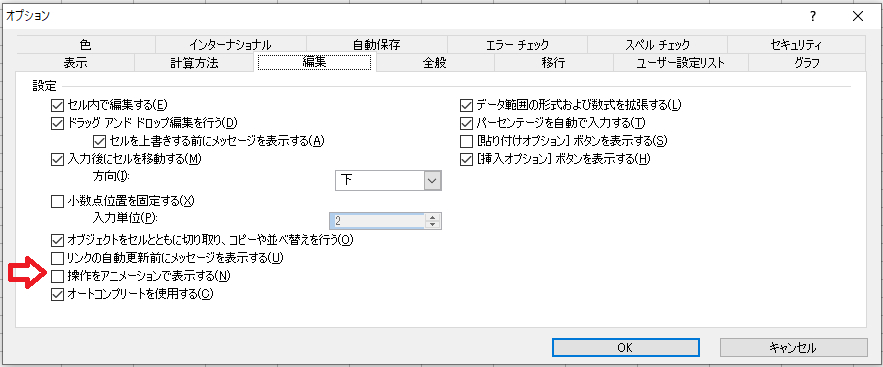Click the キャンセル button

(793, 347)
